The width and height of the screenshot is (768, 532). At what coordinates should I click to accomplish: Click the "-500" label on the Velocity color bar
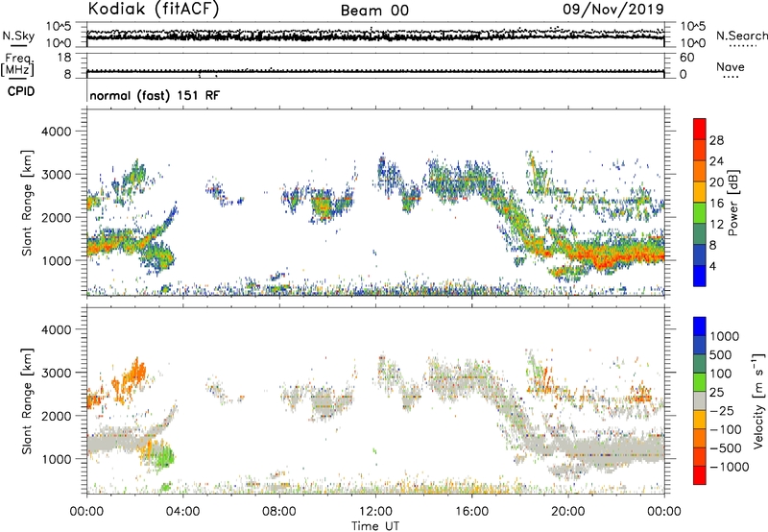click(726, 448)
